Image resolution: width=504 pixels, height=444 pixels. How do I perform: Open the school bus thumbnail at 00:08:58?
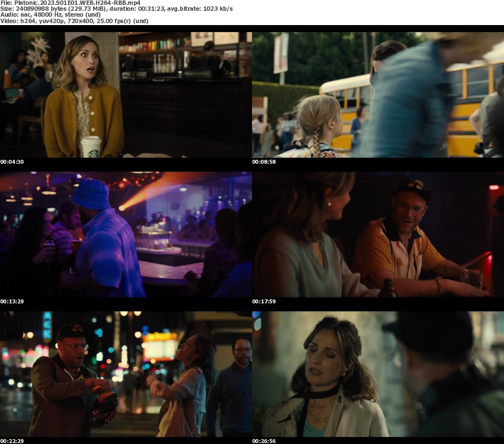click(378, 95)
